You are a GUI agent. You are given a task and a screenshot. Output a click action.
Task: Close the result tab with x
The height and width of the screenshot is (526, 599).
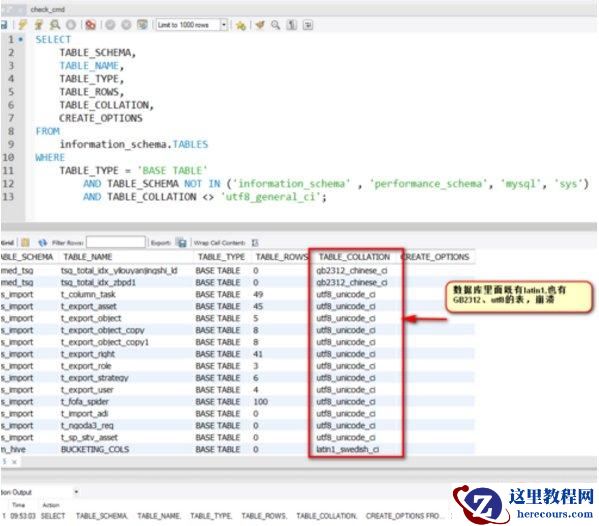14,462
